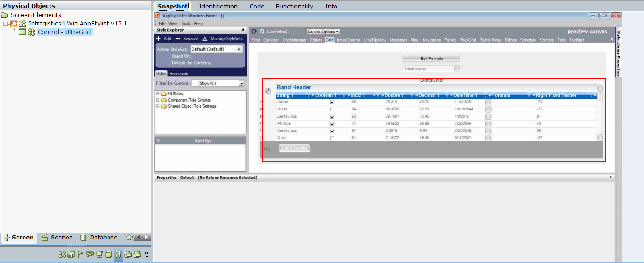Switch to the Identification tab
Viewport: 644px width, 263px height.
218,7
